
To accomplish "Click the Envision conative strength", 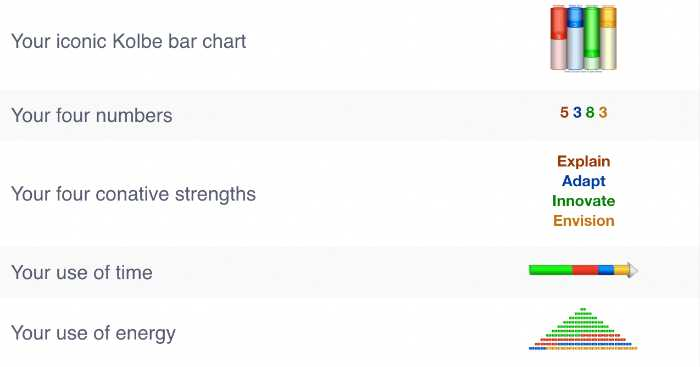I will pyautogui.click(x=583, y=221).
